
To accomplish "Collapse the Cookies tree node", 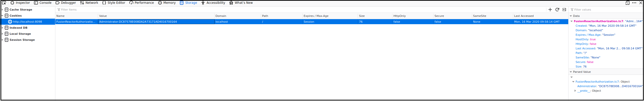I will tap(2, 16).
